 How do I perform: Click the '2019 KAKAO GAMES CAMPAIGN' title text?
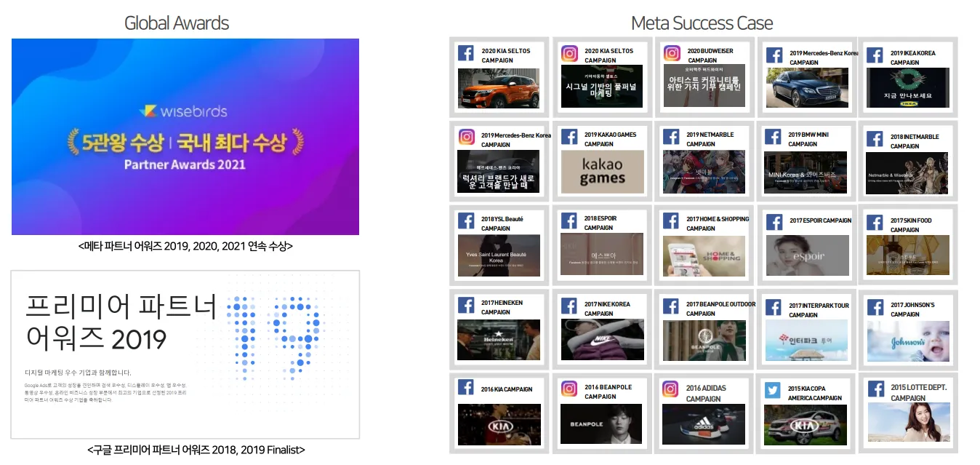tap(610, 139)
